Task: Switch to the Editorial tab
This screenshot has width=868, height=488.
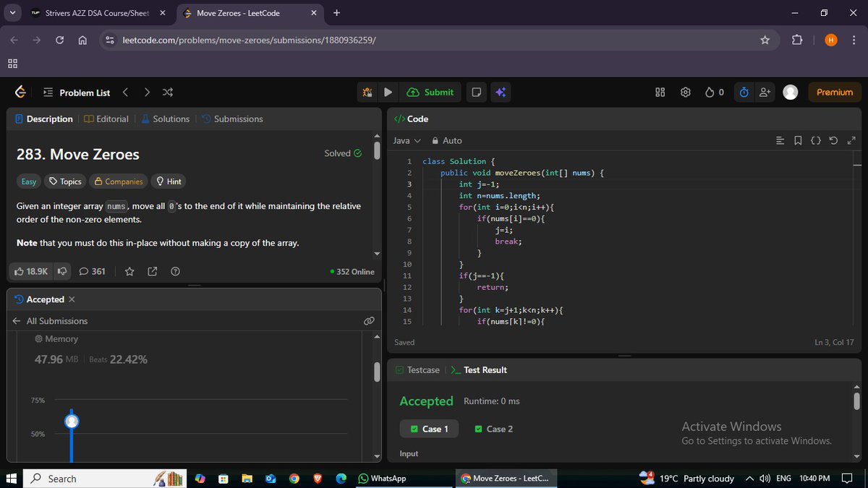Action: pos(106,119)
